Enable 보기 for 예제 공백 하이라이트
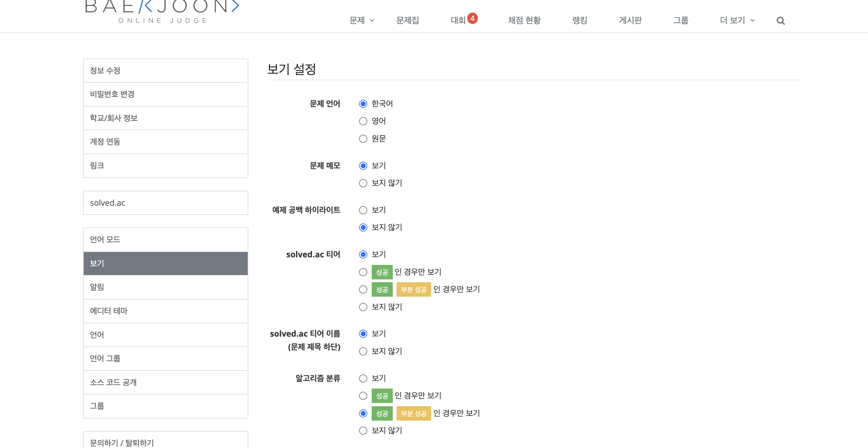Screen dimensions: 868x448 click(363, 210)
